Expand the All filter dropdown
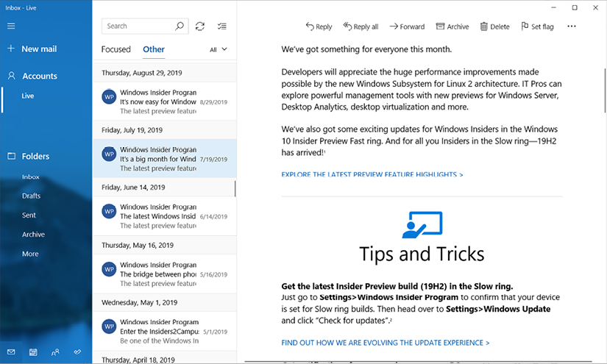 pyautogui.click(x=219, y=49)
